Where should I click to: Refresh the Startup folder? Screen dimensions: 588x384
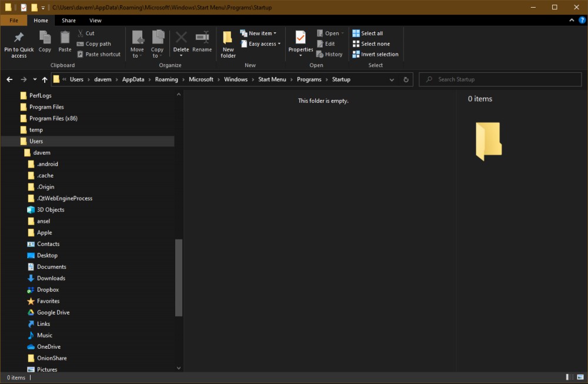click(x=406, y=79)
